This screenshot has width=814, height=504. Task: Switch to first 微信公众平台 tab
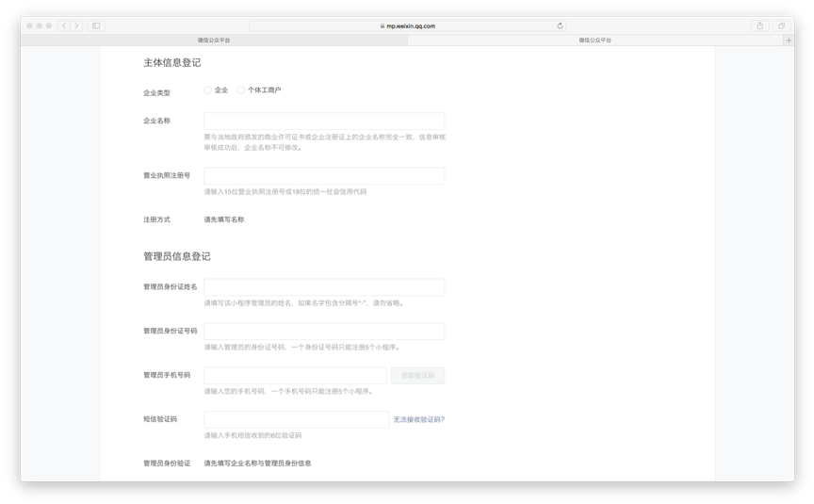214,40
